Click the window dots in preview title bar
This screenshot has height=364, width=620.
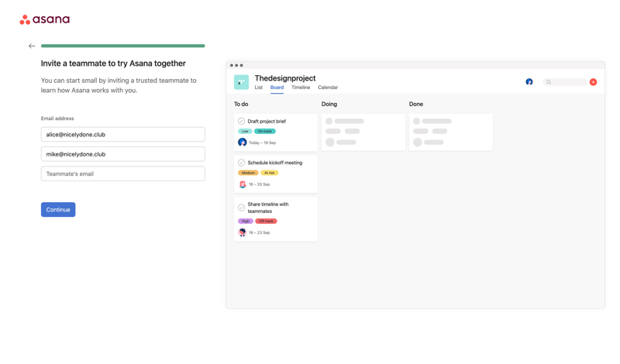point(236,65)
